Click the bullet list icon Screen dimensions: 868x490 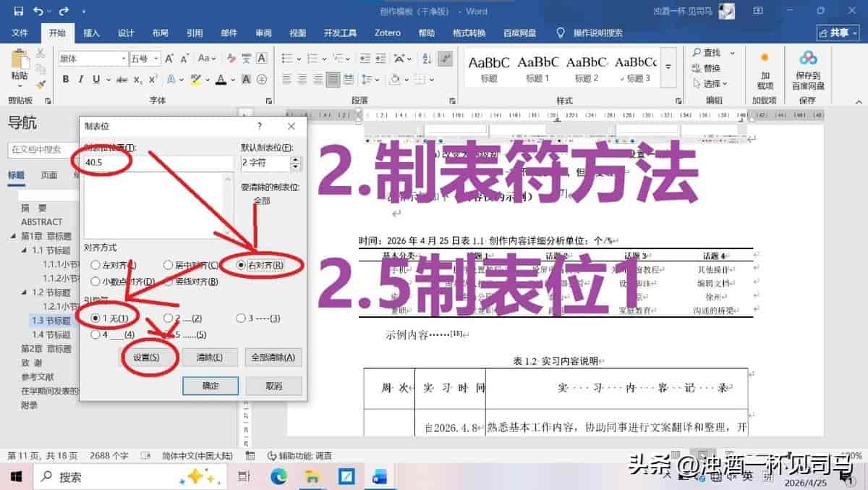click(x=286, y=59)
